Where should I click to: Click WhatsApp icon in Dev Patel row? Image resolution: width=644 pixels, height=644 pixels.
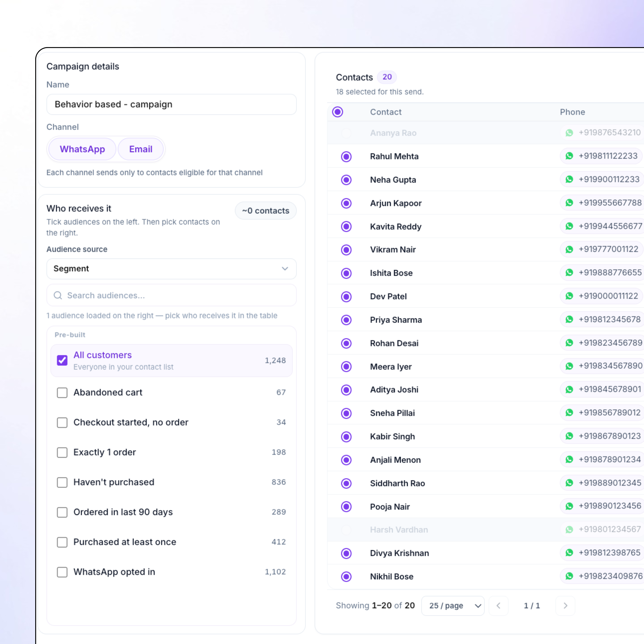[569, 296]
